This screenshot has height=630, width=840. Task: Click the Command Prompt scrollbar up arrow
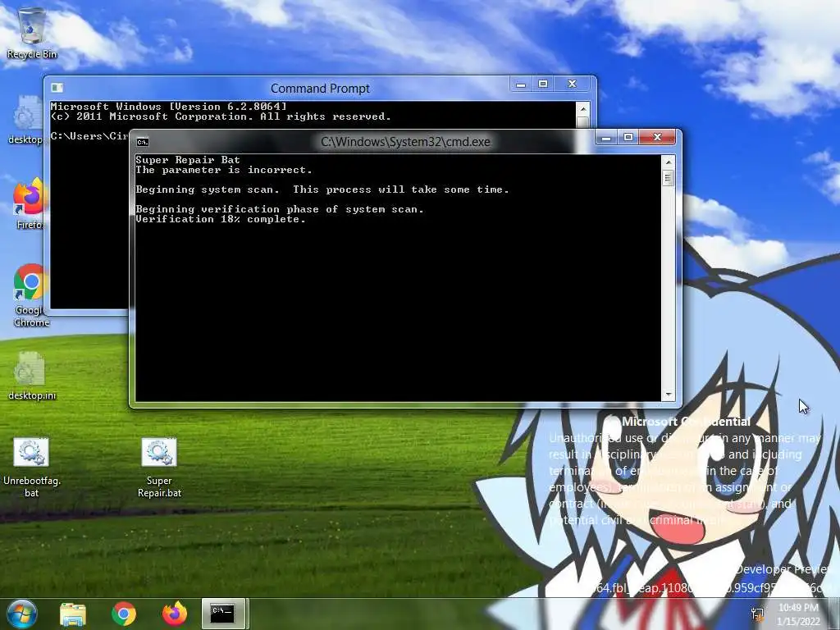[583, 109]
